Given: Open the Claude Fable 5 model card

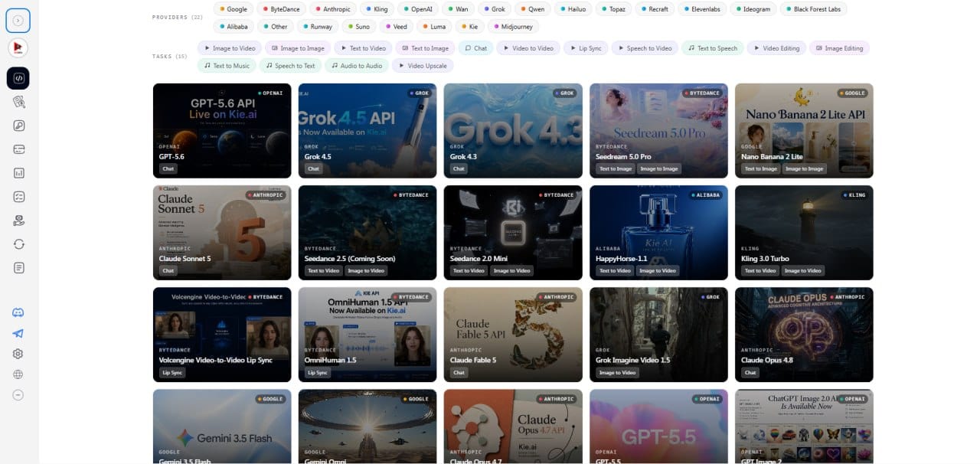Looking at the screenshot, I should (513, 335).
